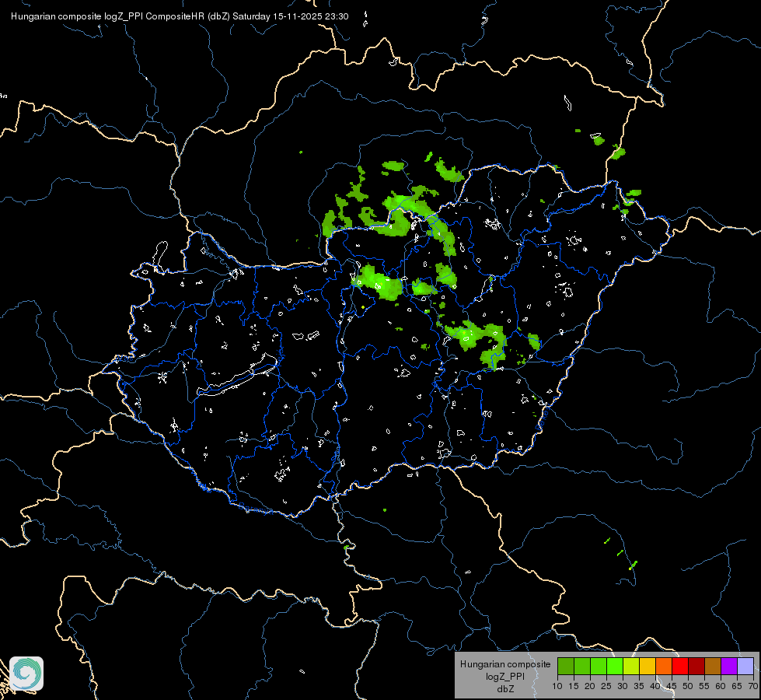This screenshot has height=700, width=761.
Task: Select the 40–45 dBZ orange swatch
Action: click(664, 666)
